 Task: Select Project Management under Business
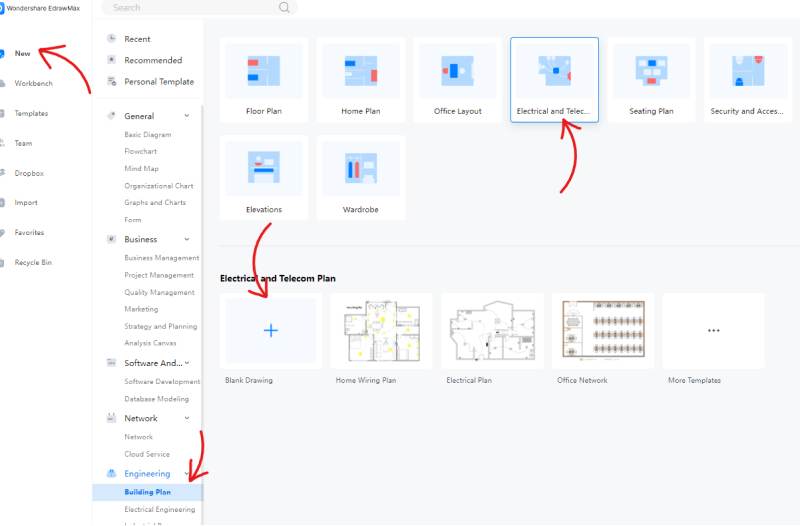tap(159, 275)
